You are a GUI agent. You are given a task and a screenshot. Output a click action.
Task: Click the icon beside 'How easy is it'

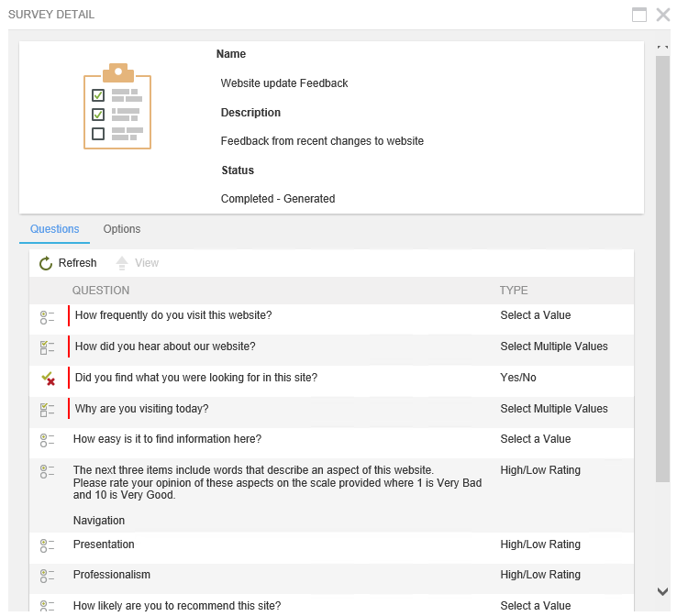[x=48, y=440]
